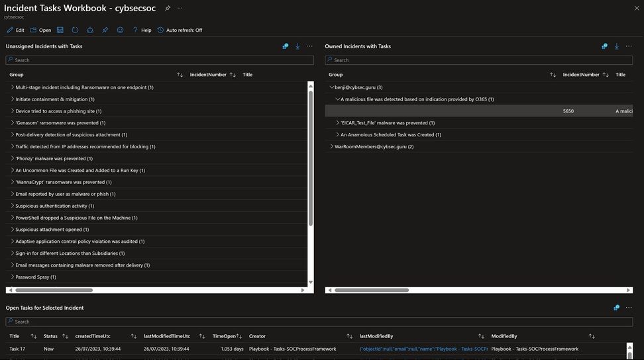Open Log Analytics query for Open Tasks
Viewport: 644px width, 360px height.
point(616,308)
